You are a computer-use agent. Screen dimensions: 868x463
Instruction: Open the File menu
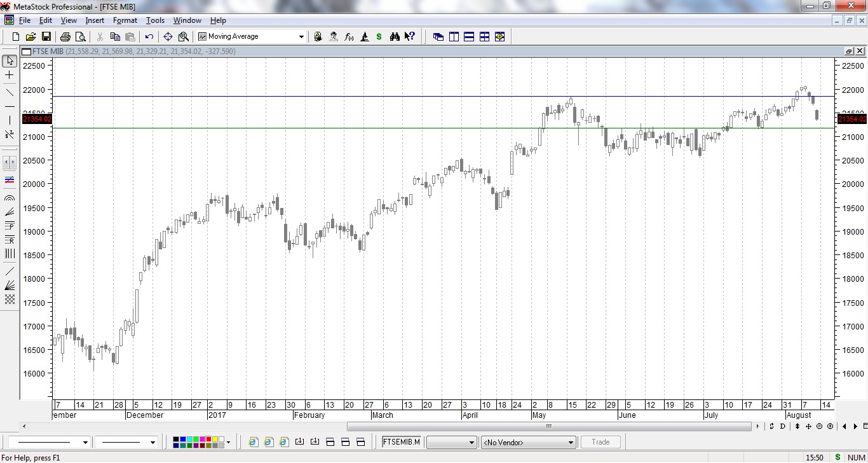tap(25, 20)
